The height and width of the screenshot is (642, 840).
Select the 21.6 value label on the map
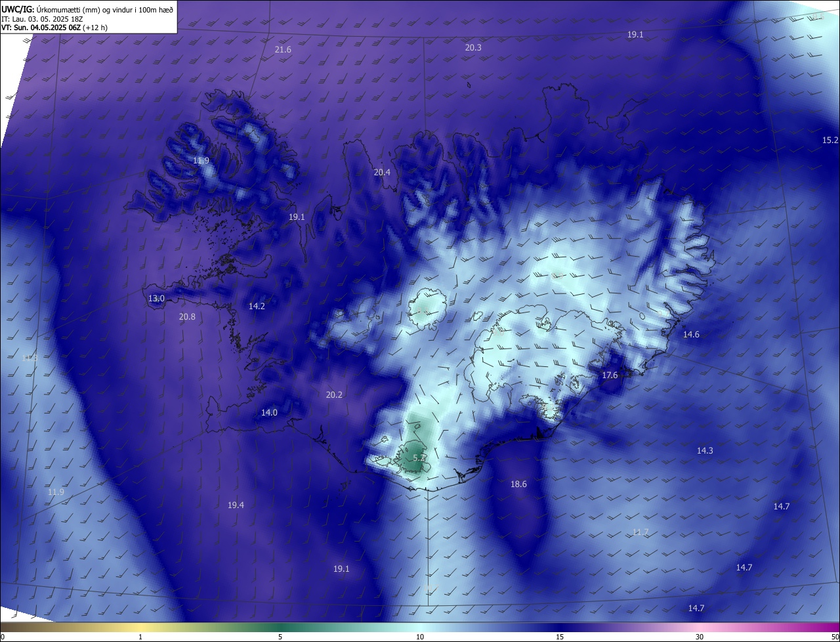tap(283, 50)
